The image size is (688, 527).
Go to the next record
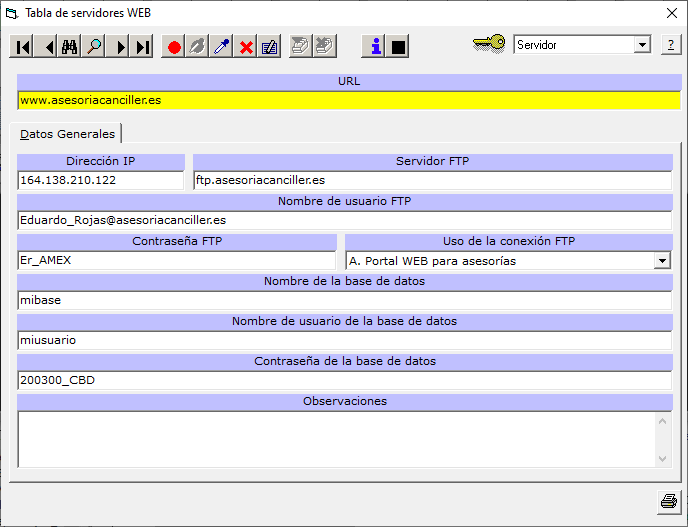point(120,47)
